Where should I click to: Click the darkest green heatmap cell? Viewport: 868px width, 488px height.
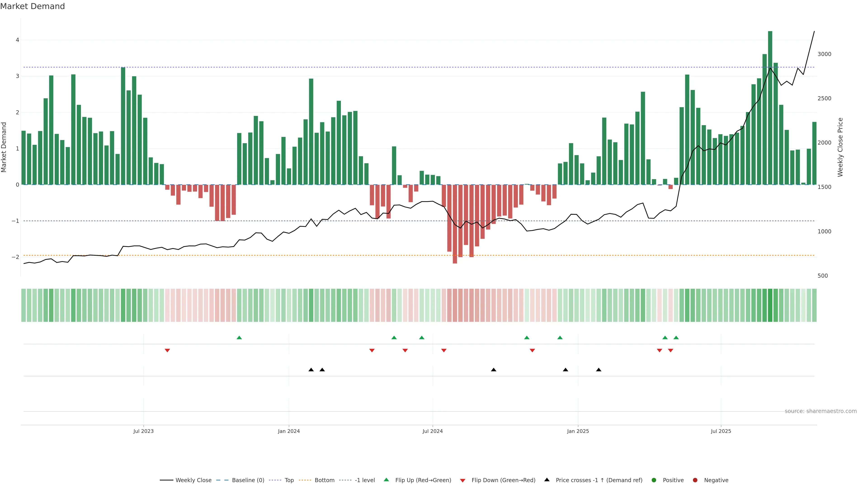770,305
